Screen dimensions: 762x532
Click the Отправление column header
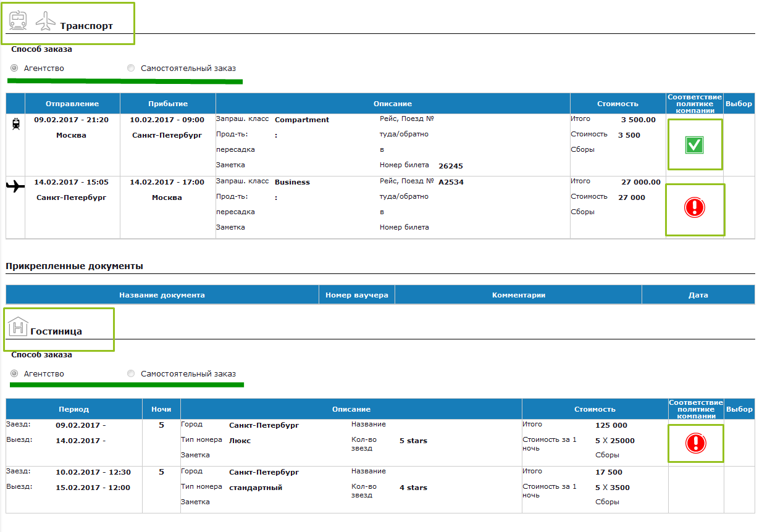tap(72, 104)
